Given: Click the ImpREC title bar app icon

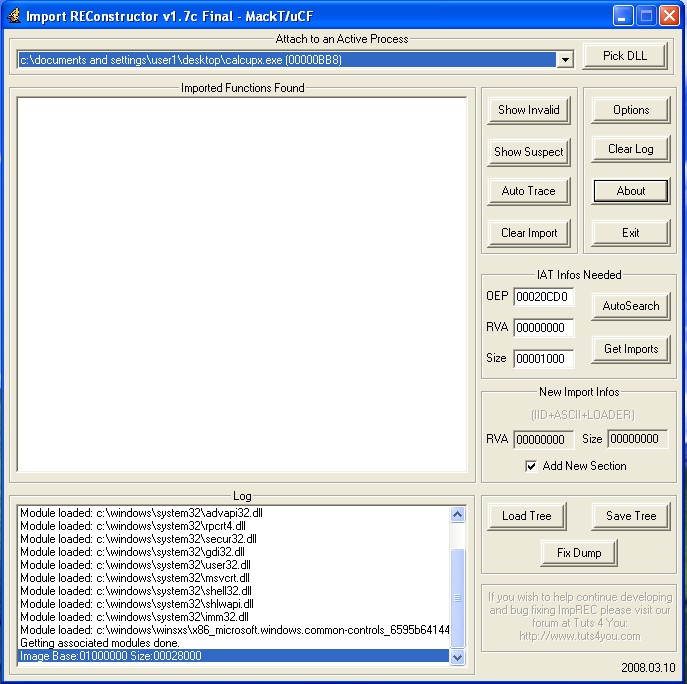Looking at the screenshot, I should click(x=14, y=15).
